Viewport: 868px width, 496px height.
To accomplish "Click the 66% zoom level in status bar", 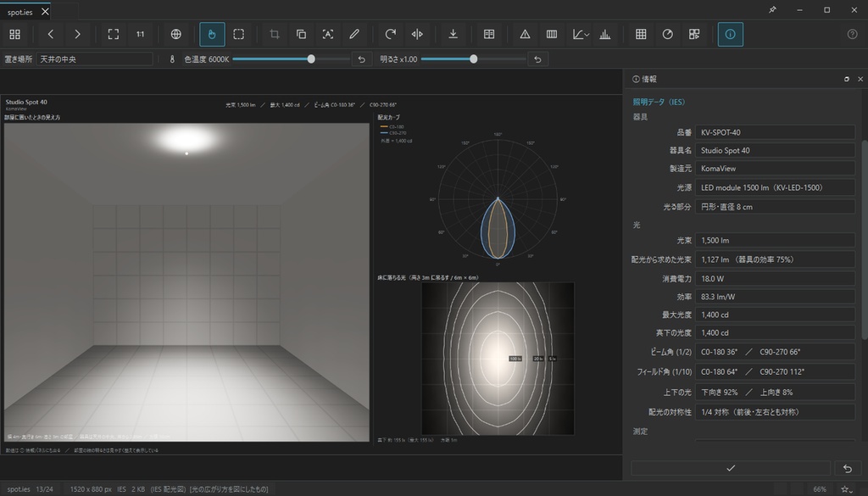I will 820,489.
